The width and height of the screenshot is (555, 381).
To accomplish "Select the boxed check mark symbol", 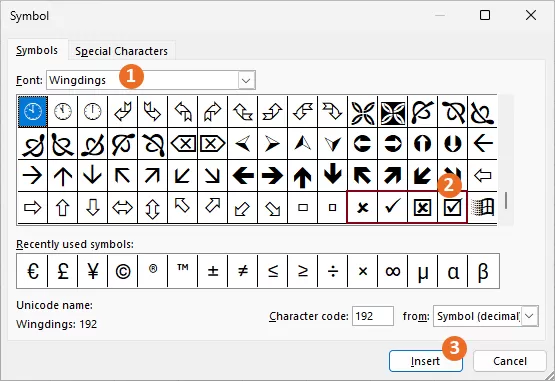I will pos(452,207).
